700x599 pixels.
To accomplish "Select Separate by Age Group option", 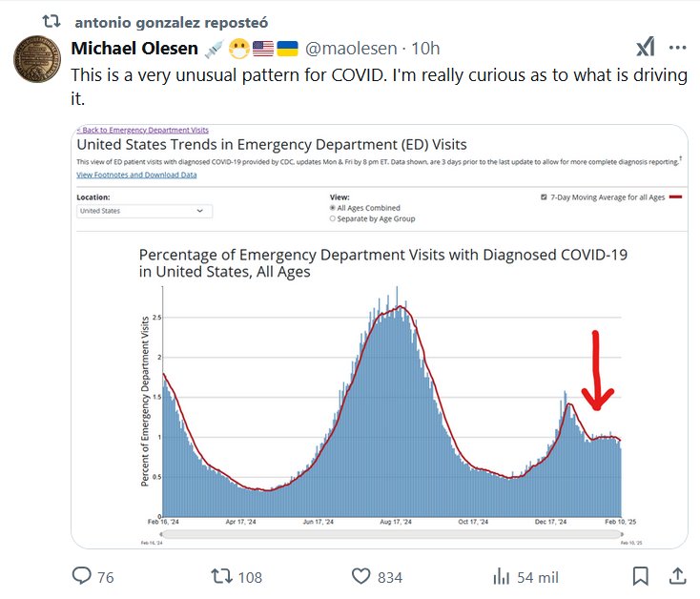I will click(333, 218).
